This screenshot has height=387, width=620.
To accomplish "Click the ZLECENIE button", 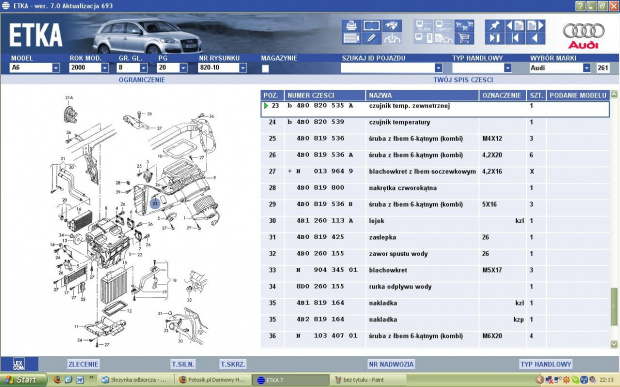I will [83, 364].
